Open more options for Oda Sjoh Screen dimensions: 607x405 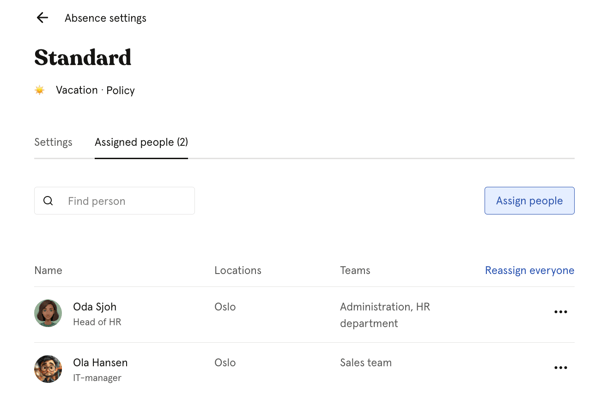point(560,312)
